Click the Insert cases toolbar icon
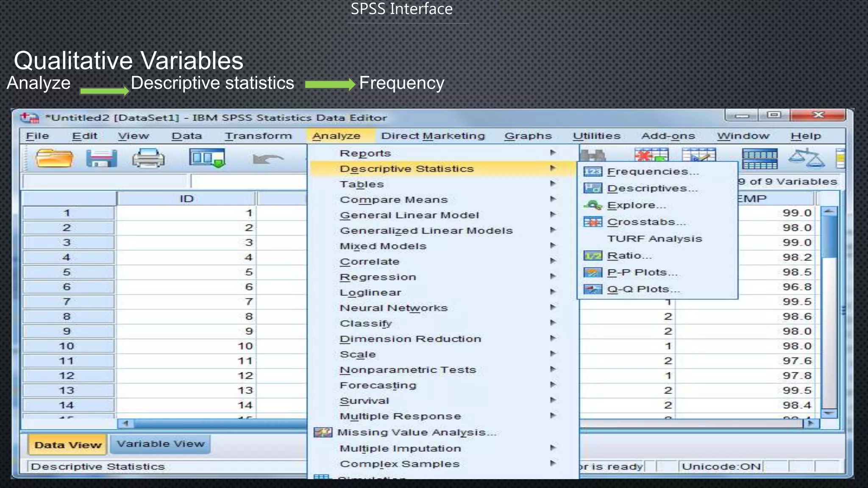This screenshot has width=868, height=488. coord(651,155)
